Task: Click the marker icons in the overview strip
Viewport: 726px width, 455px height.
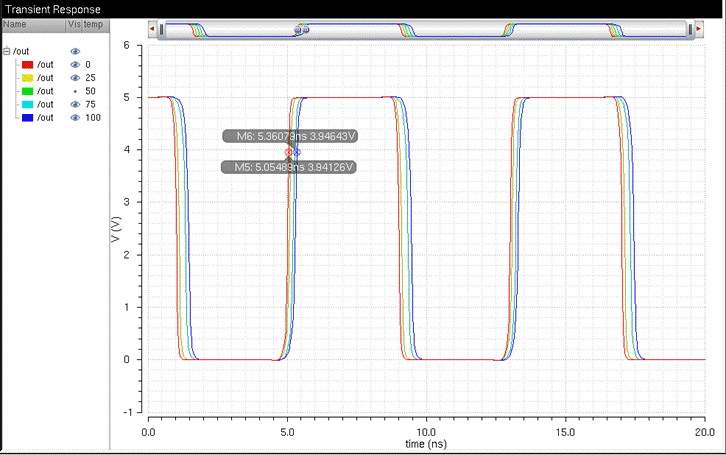Action: [x=301, y=30]
